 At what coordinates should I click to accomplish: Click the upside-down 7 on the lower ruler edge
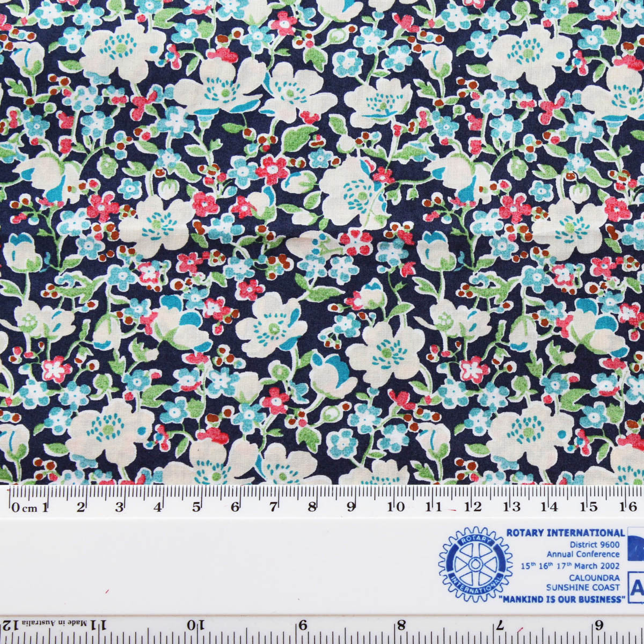pyautogui.click(x=500, y=625)
